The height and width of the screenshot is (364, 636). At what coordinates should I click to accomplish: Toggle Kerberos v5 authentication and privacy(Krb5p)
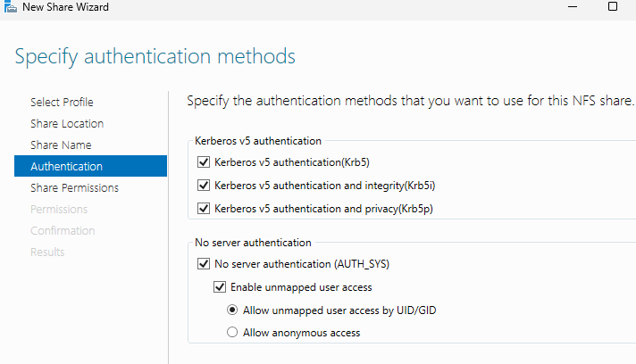(203, 208)
